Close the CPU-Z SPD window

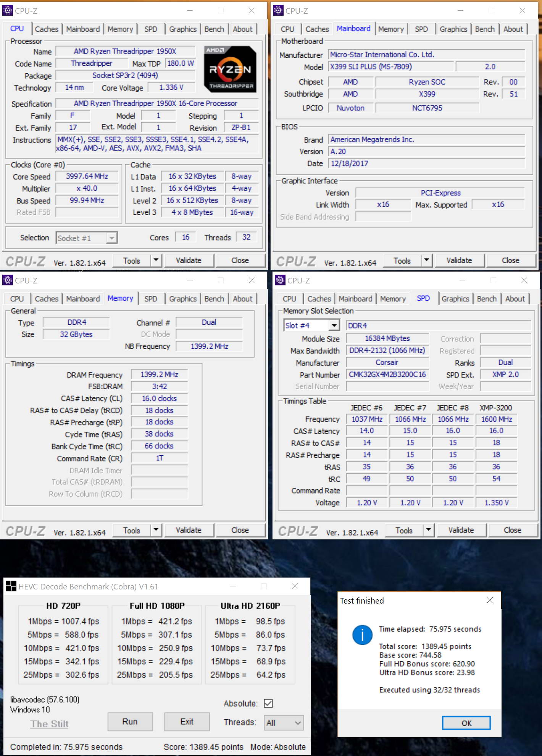tap(524, 280)
